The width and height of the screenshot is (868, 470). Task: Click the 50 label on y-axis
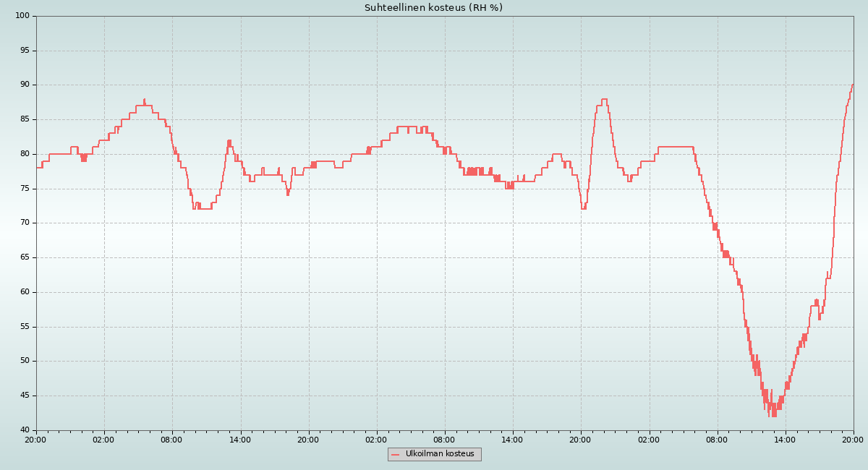click(24, 361)
